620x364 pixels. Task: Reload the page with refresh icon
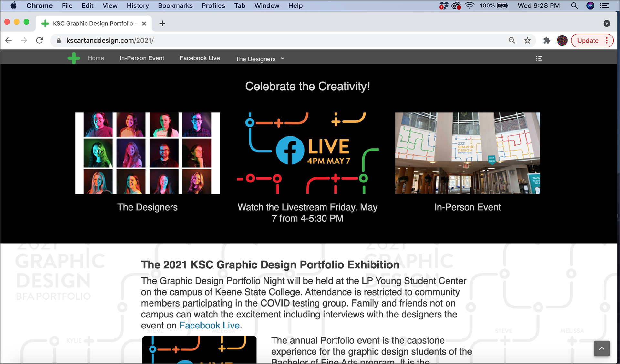(39, 40)
